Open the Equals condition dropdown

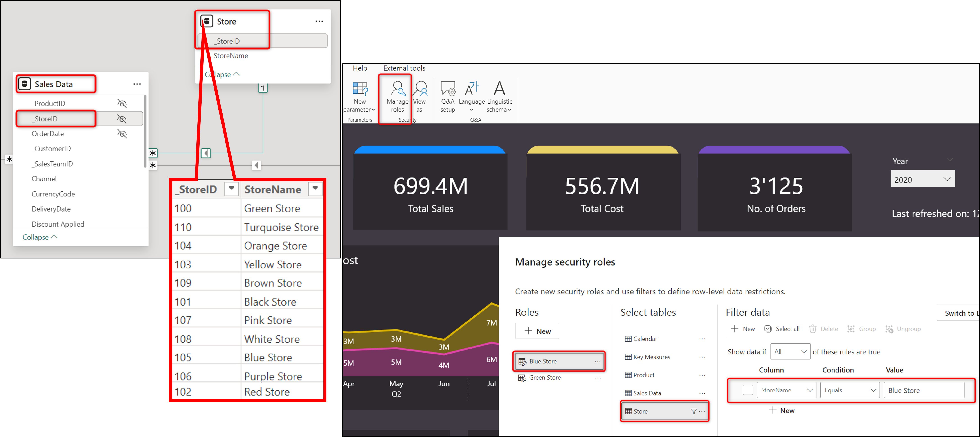[850, 390]
